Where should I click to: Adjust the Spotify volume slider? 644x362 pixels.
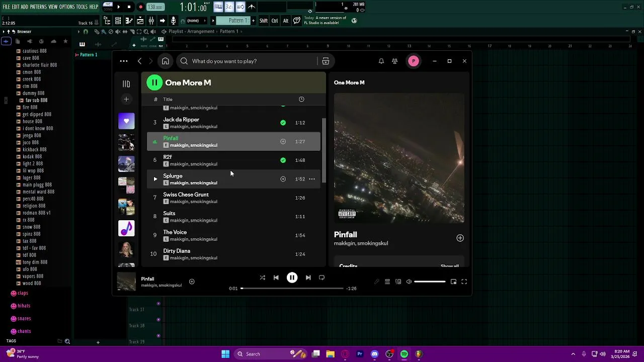pos(430,282)
